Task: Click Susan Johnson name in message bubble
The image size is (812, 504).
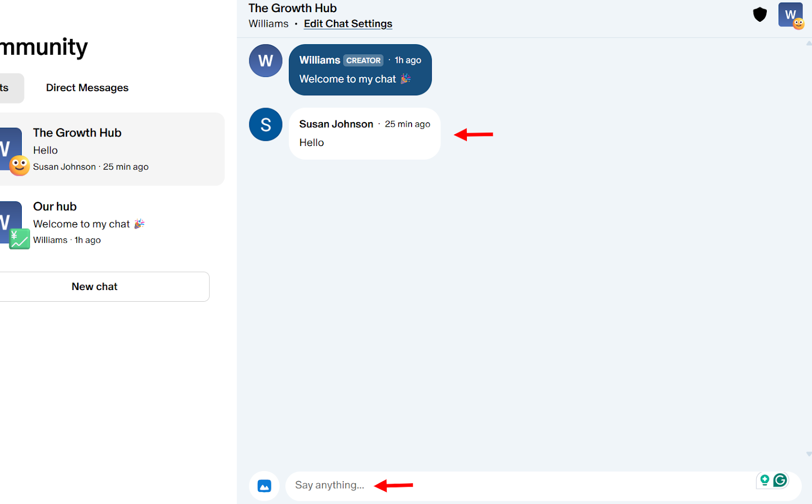Action: click(x=336, y=124)
